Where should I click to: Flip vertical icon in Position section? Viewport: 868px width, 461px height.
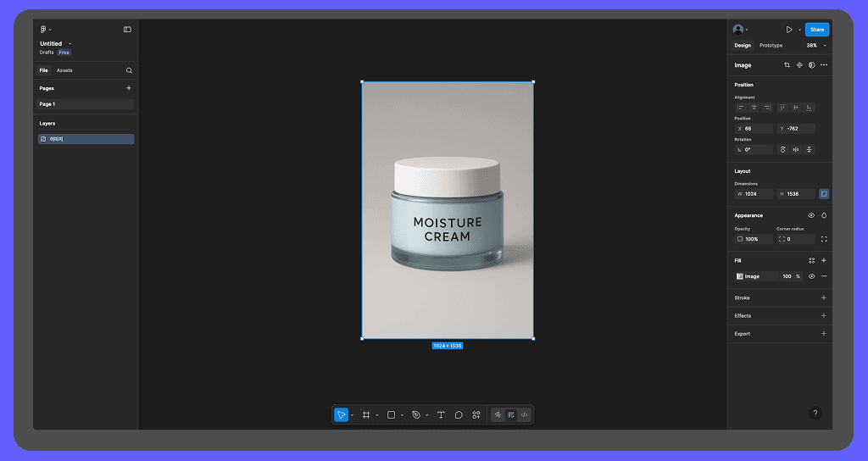coord(809,149)
